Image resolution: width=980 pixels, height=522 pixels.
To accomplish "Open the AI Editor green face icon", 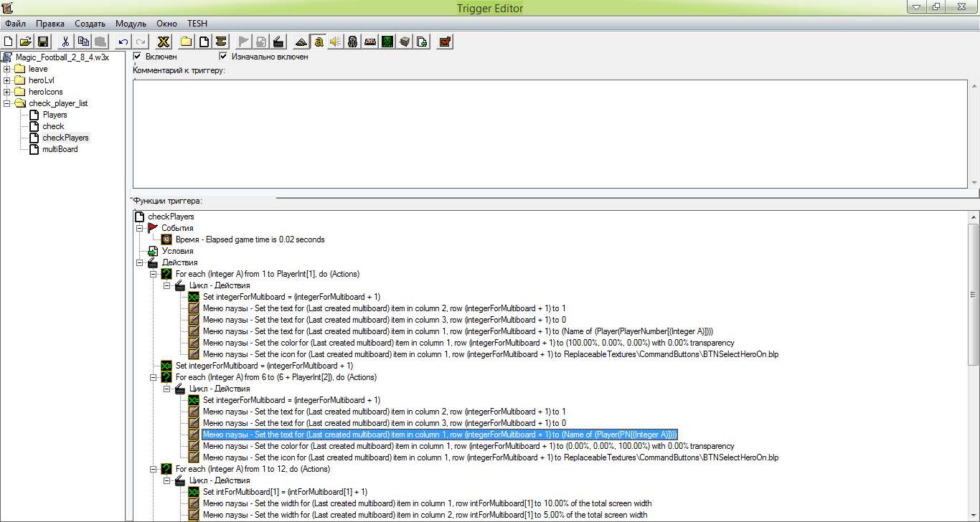I will click(x=387, y=42).
